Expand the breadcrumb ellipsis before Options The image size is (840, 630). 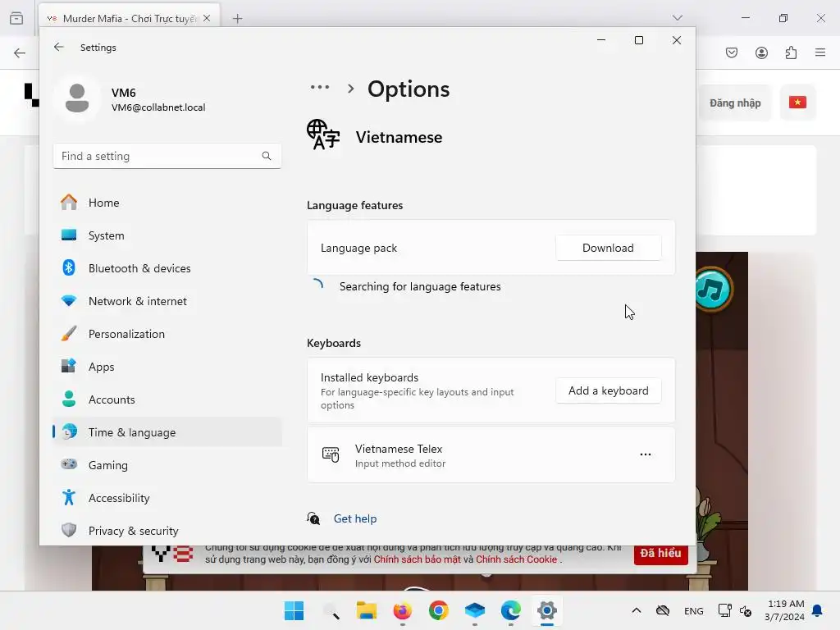[x=320, y=87]
